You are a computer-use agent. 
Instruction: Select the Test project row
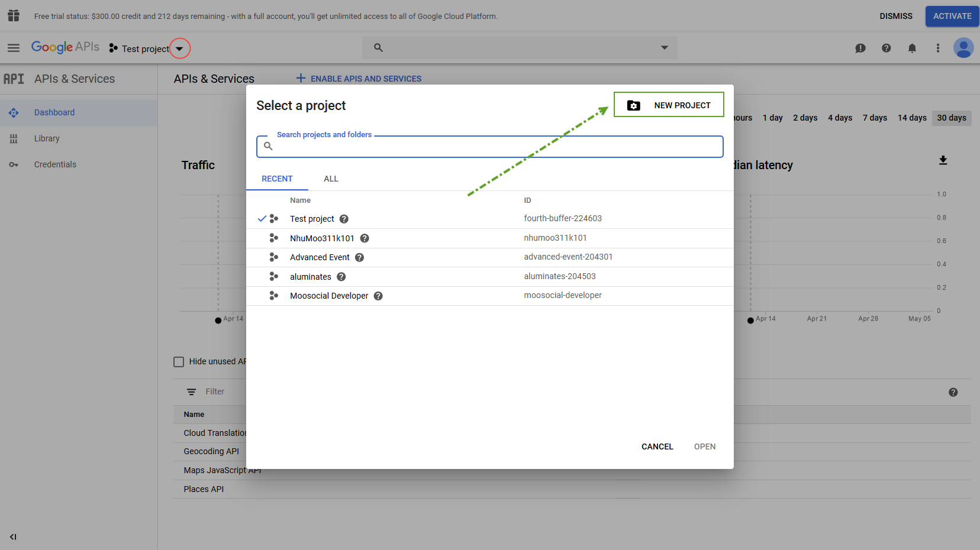click(490, 219)
